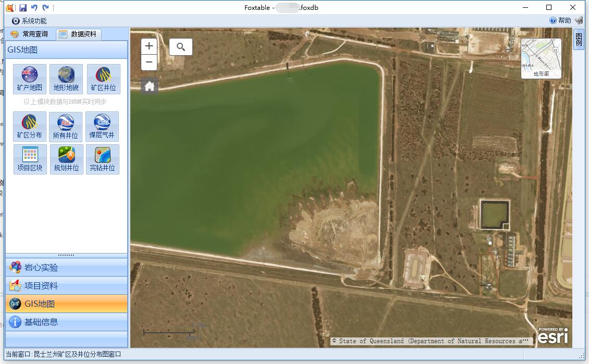The height and width of the screenshot is (364, 589).
Task: Open the 矿区分布 map
Action: click(x=30, y=127)
